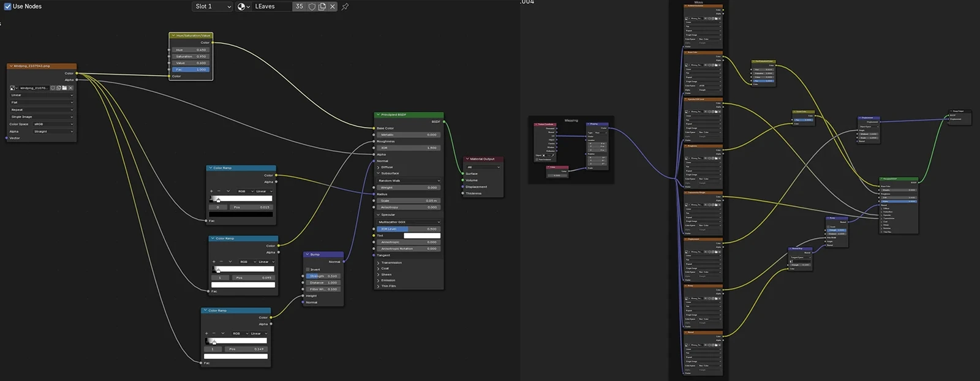Click the black stop color swatch in top Color Ramp
Viewport: 980px width, 381px height.
pyautogui.click(x=242, y=214)
